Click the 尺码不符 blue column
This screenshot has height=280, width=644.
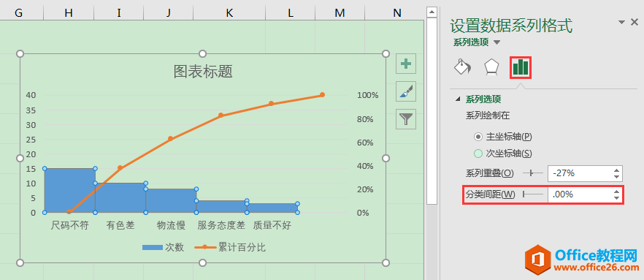[x=69, y=190]
